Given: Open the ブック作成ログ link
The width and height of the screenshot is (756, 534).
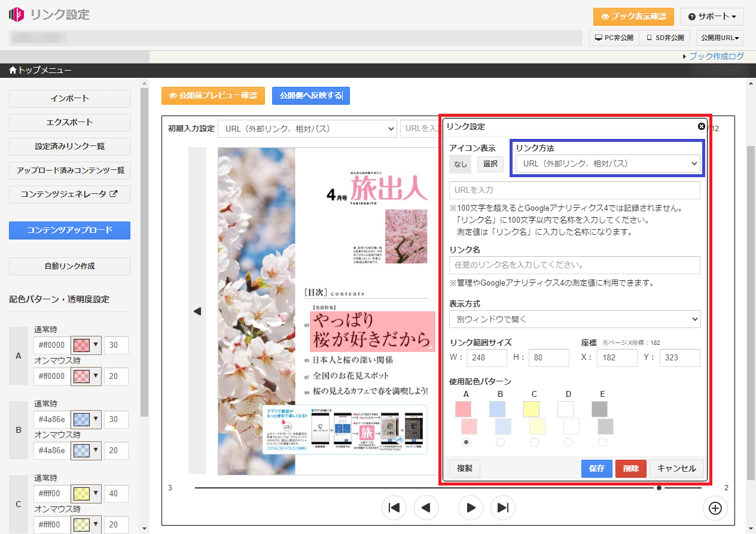Looking at the screenshot, I should 716,56.
